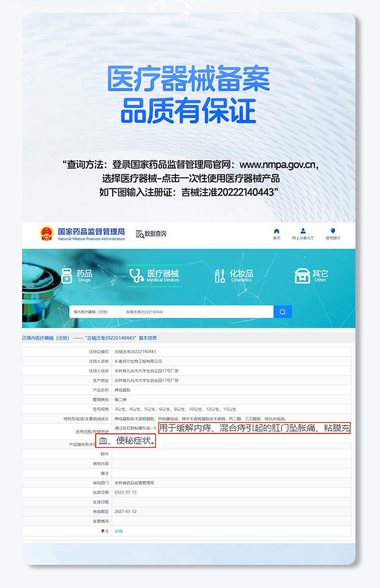
Task: Click the 国家药品监督管理局 title text
Action: 91,232
